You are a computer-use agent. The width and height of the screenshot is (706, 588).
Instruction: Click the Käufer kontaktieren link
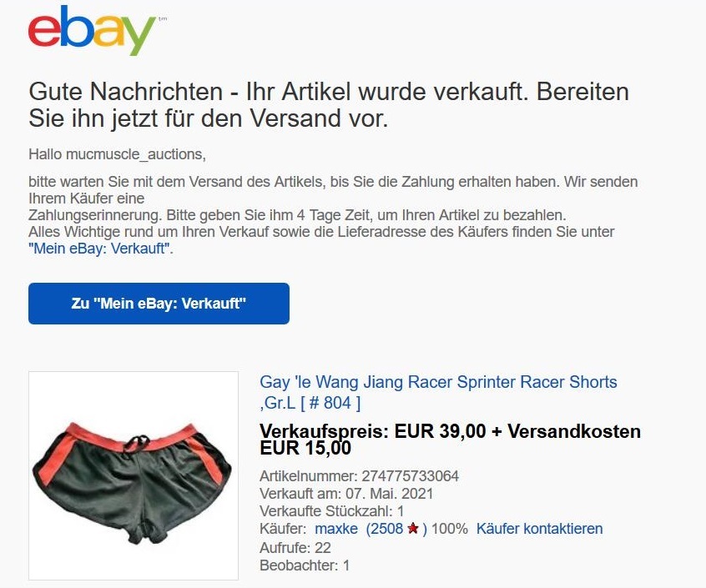click(539, 529)
